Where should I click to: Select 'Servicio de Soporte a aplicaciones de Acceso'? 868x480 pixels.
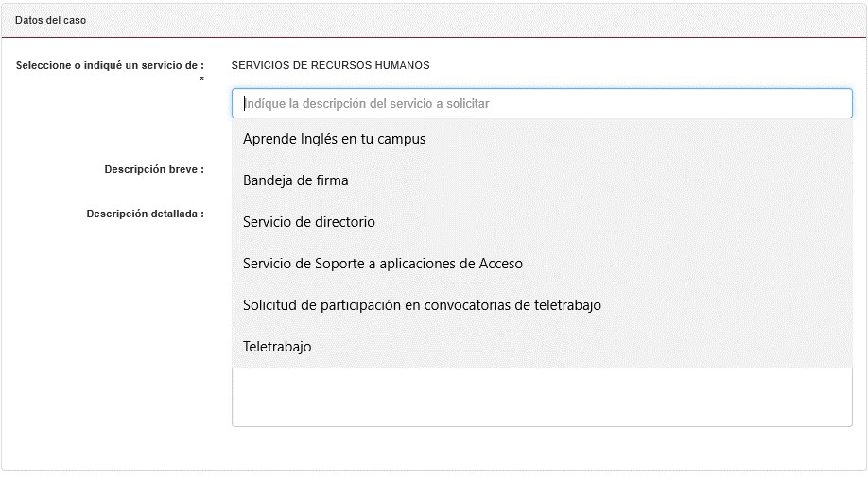tap(383, 264)
